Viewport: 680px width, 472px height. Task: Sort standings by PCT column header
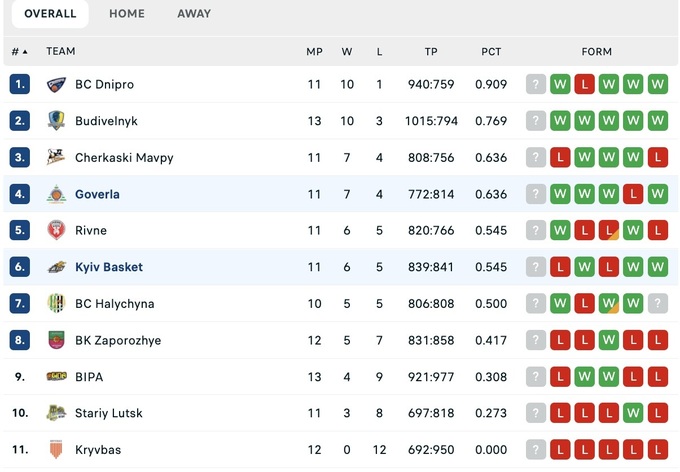[491, 52]
